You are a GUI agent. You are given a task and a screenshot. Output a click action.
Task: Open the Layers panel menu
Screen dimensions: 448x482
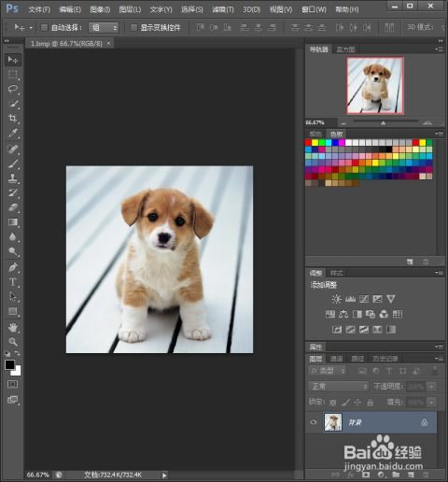click(x=439, y=359)
